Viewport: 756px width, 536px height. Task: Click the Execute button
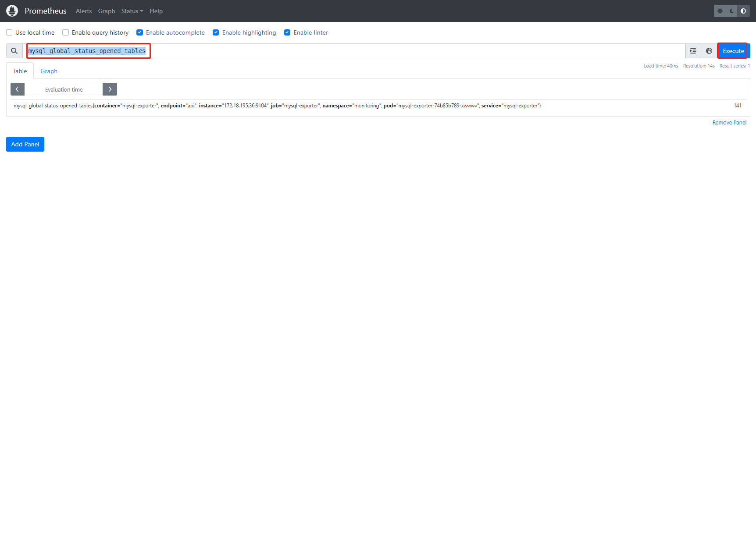click(x=733, y=51)
